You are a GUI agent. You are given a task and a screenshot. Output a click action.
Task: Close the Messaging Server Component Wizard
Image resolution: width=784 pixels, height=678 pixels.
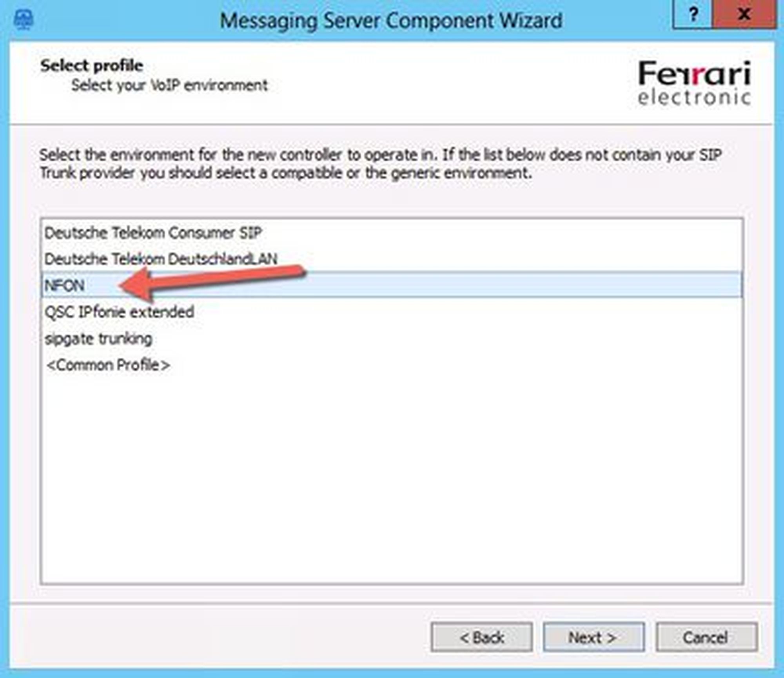(x=743, y=16)
